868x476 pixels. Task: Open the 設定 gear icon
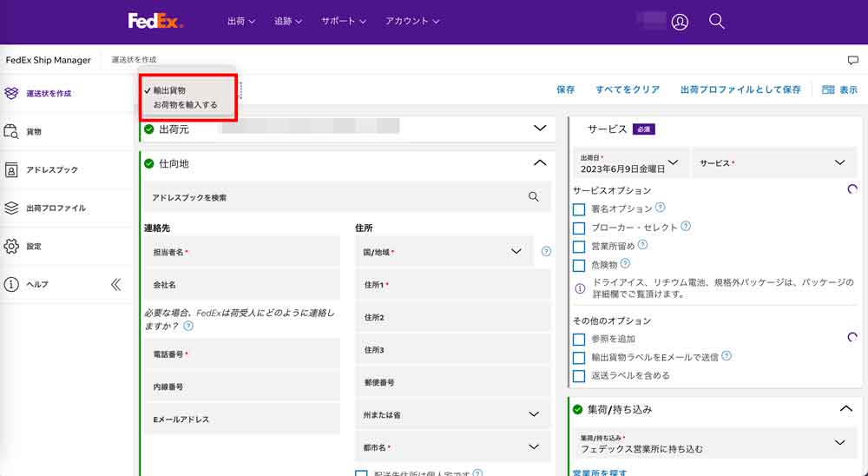pyautogui.click(x=11, y=246)
